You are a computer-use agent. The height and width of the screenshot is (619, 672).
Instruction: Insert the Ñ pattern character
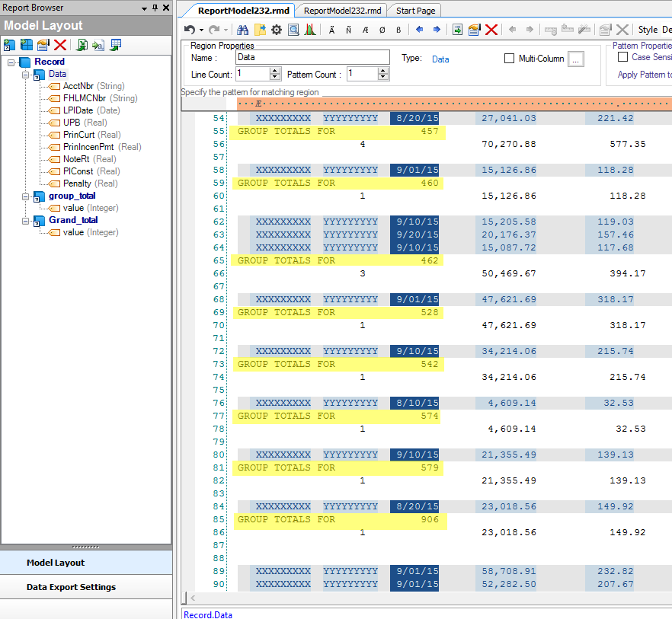pyautogui.click(x=348, y=30)
